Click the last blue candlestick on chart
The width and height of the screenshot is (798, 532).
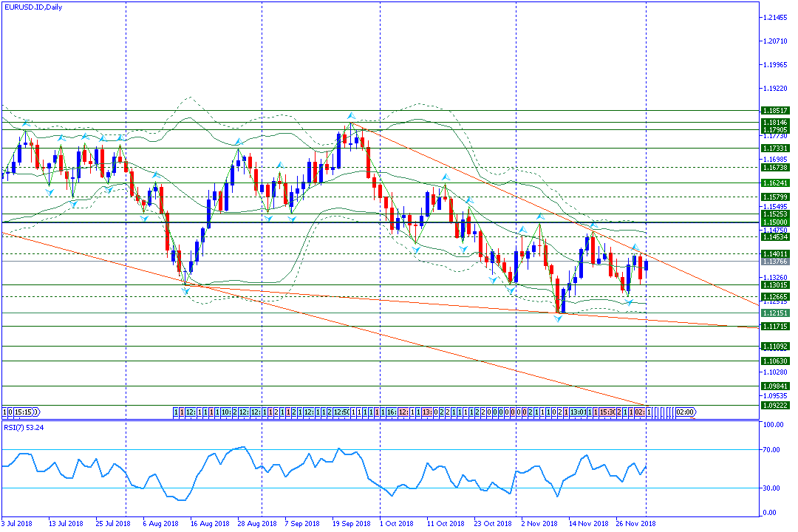click(x=646, y=265)
